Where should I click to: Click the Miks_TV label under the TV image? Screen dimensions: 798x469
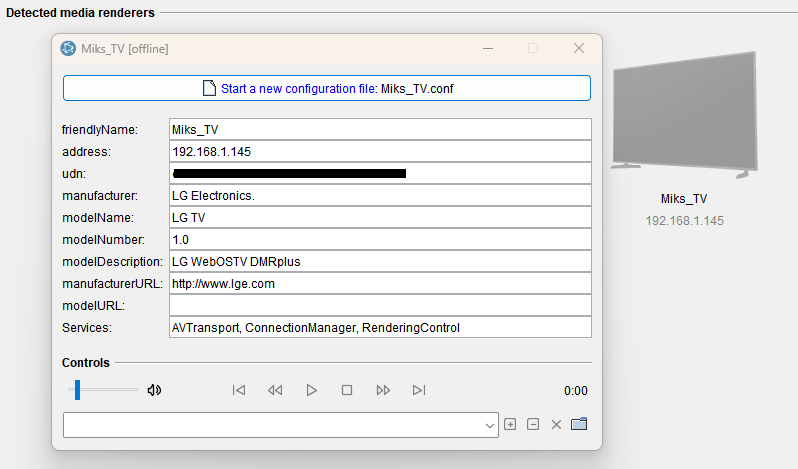684,199
